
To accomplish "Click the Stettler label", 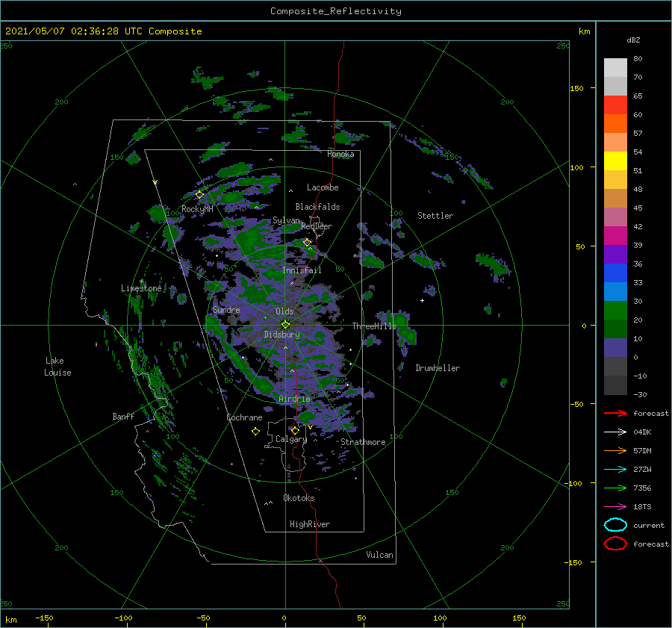I will [x=435, y=216].
